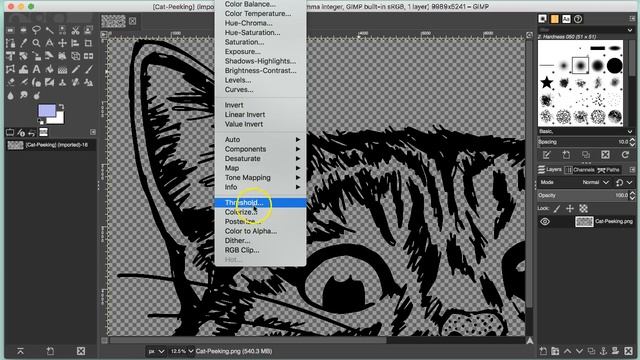Image resolution: width=640 pixels, height=360 pixels.
Task: Toggle lock position and size
Action: (570, 209)
